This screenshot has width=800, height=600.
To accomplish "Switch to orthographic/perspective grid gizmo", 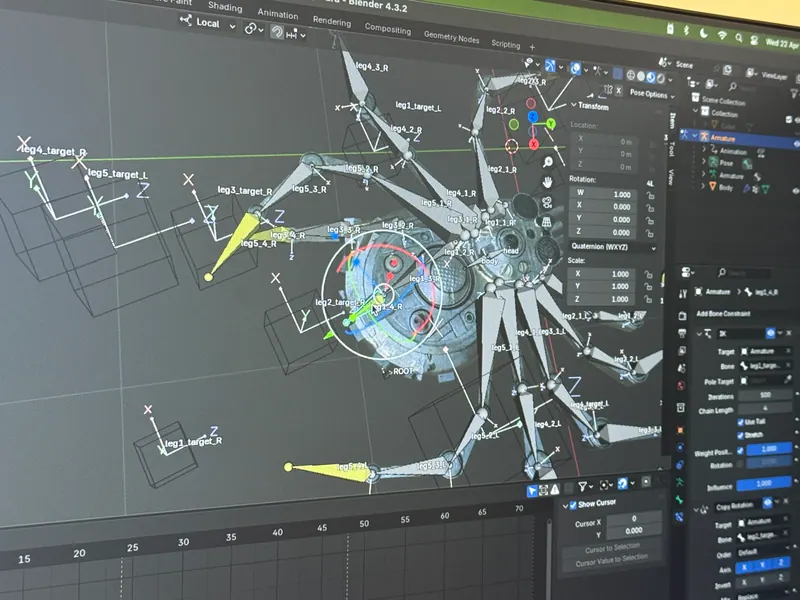I will click(546, 222).
